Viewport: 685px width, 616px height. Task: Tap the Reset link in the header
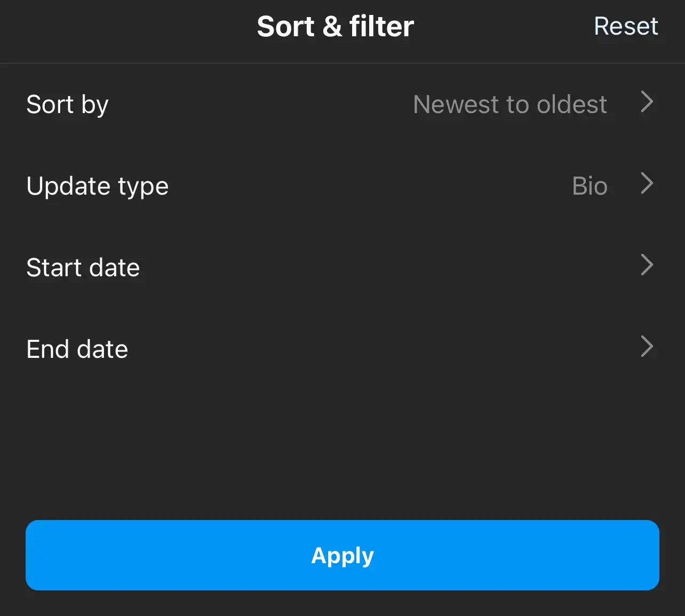626,26
